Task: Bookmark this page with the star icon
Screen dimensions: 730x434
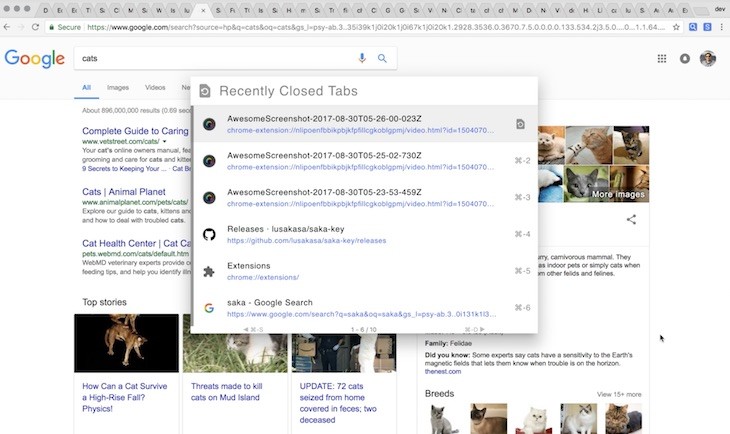Action: click(676, 27)
